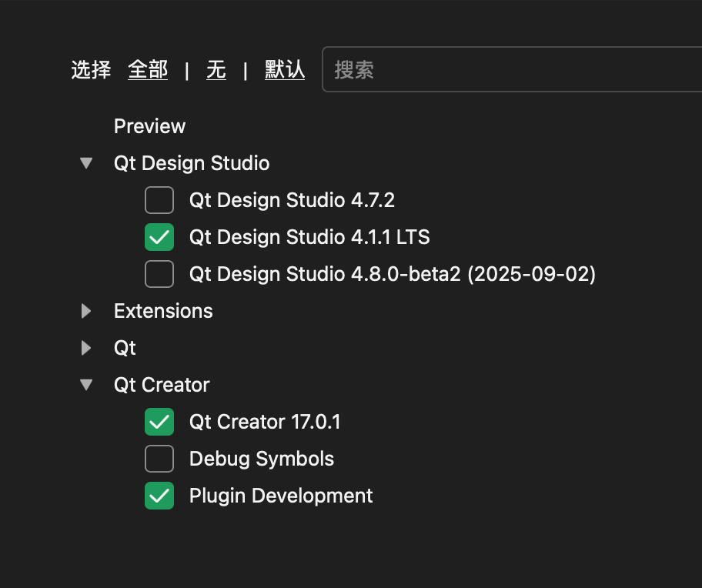
Task: Tick the Debug Symbols checkbox
Action: [159, 459]
